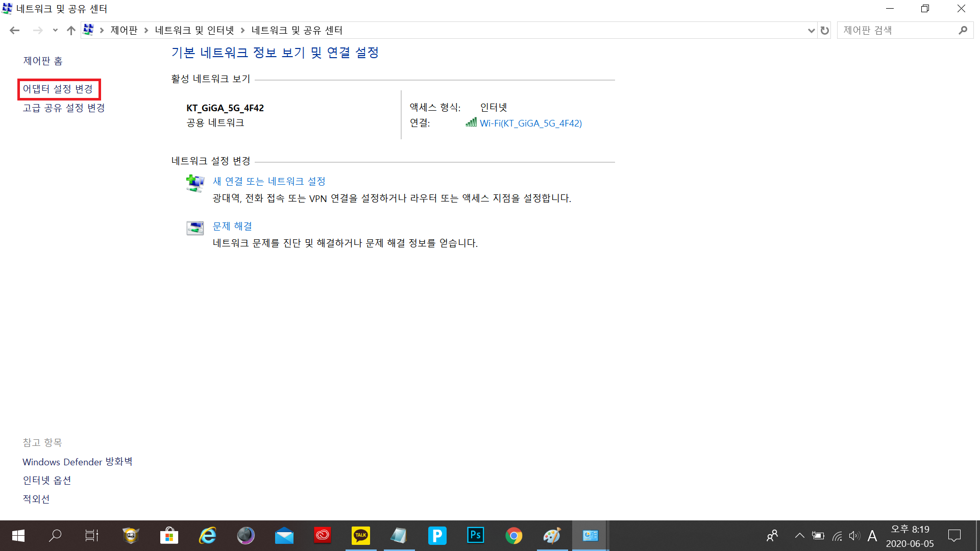
Task: Open the dark sphere app on the taskbar
Action: (246, 536)
